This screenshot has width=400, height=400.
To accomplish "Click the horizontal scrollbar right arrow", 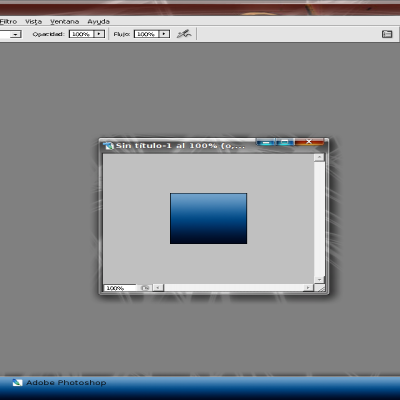I will point(308,287).
